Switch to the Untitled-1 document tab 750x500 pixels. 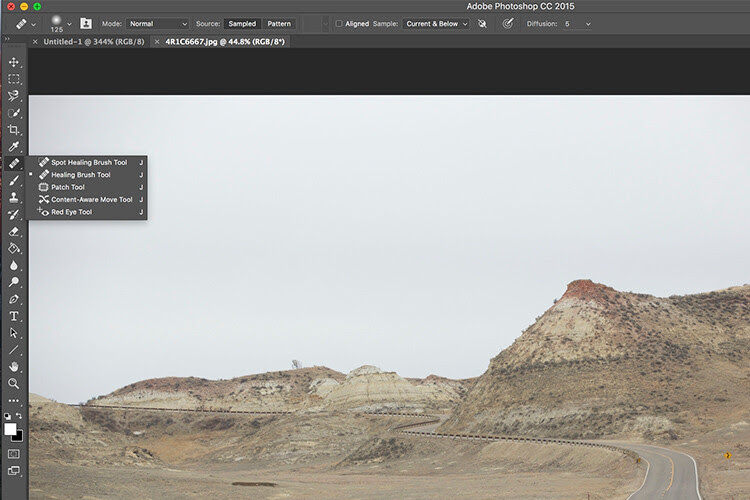tap(94, 42)
